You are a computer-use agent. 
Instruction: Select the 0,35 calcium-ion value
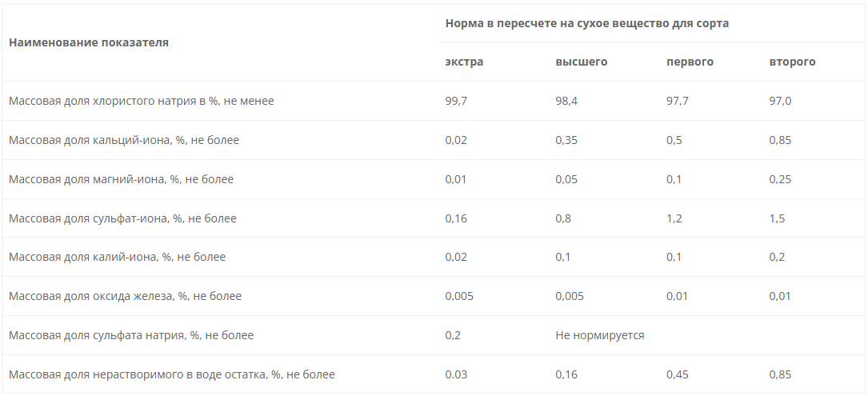tap(566, 140)
